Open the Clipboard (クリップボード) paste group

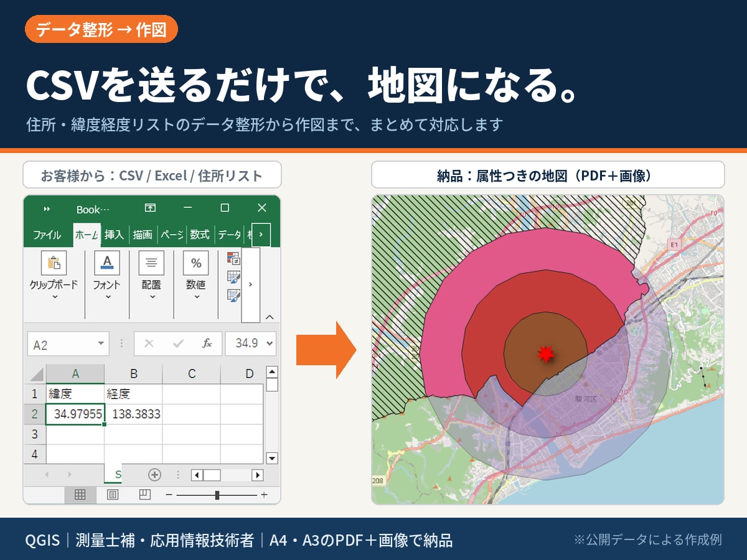pos(54,263)
